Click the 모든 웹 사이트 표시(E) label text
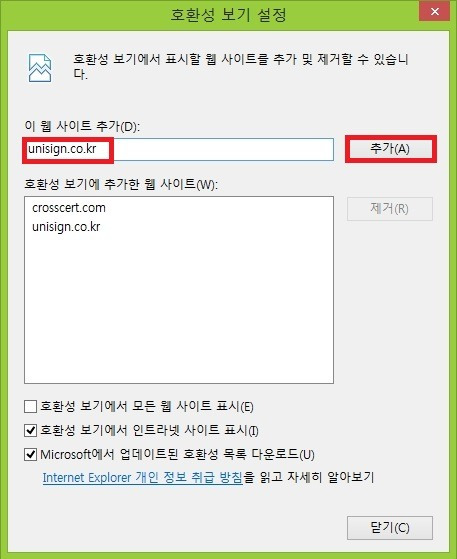This screenshot has width=457, height=559. pos(147,406)
